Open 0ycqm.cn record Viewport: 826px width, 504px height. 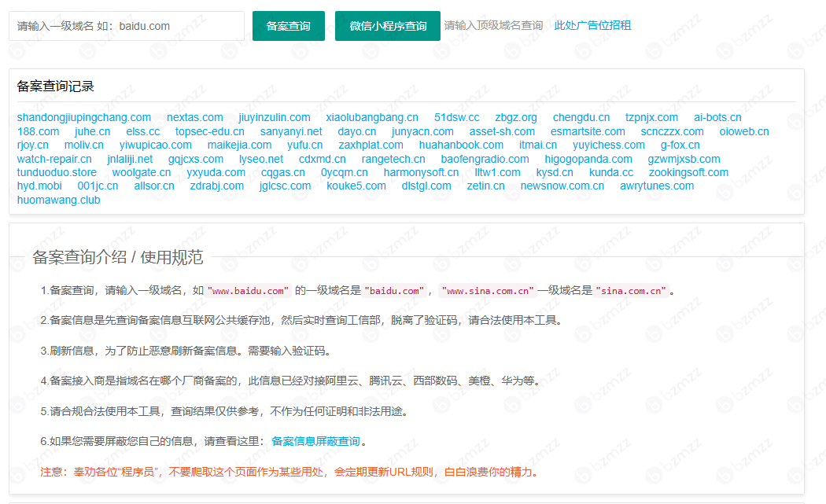(345, 172)
